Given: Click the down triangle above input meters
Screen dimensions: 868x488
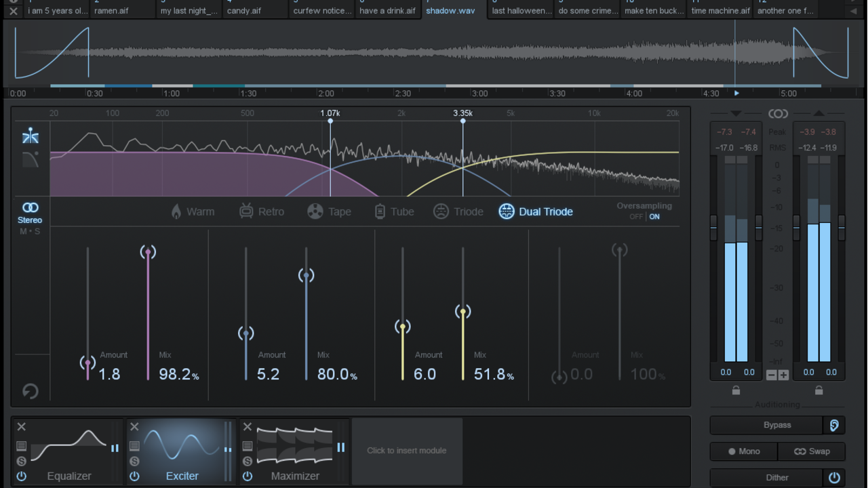Looking at the screenshot, I should click(736, 113).
